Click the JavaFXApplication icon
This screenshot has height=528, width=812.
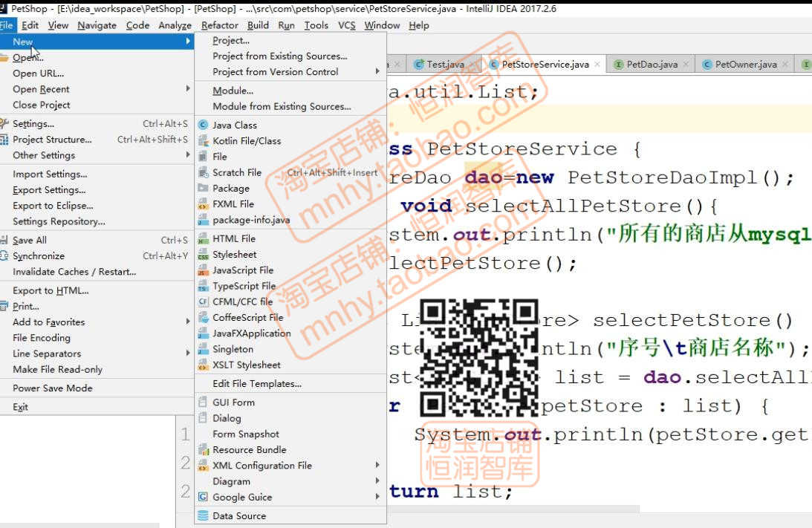click(203, 333)
